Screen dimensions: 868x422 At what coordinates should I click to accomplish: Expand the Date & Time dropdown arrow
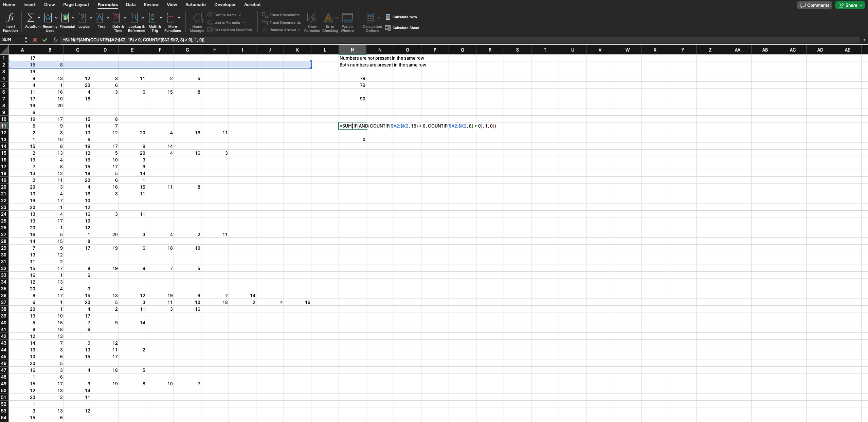(x=125, y=18)
